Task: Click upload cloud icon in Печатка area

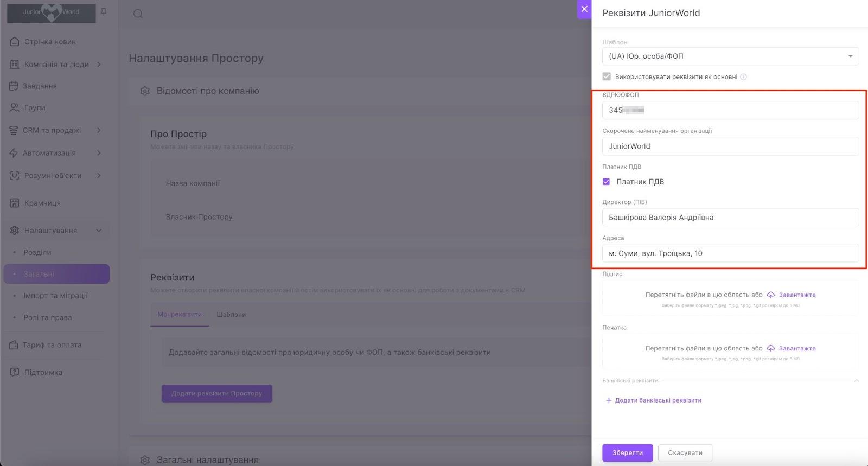Action: pos(771,348)
